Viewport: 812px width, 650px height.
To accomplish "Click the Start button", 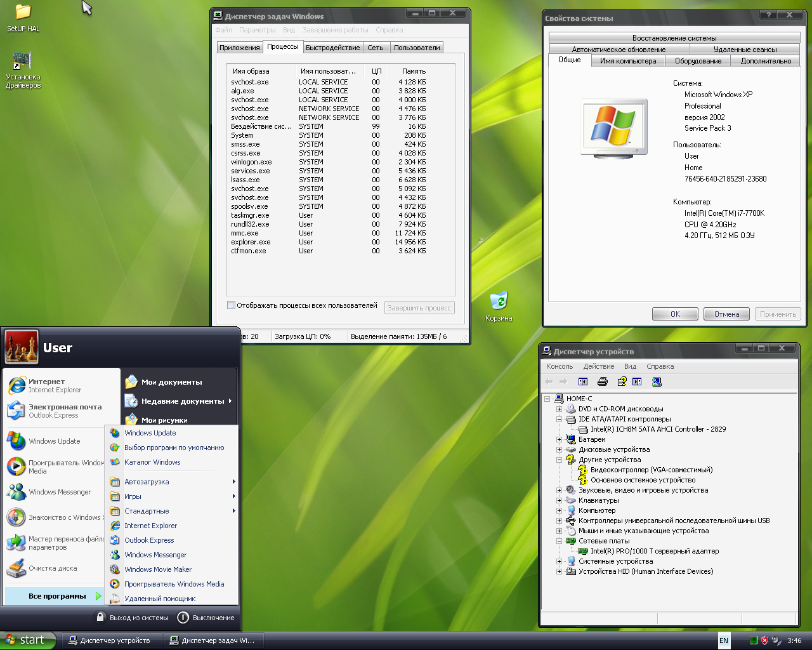I will [x=28, y=640].
